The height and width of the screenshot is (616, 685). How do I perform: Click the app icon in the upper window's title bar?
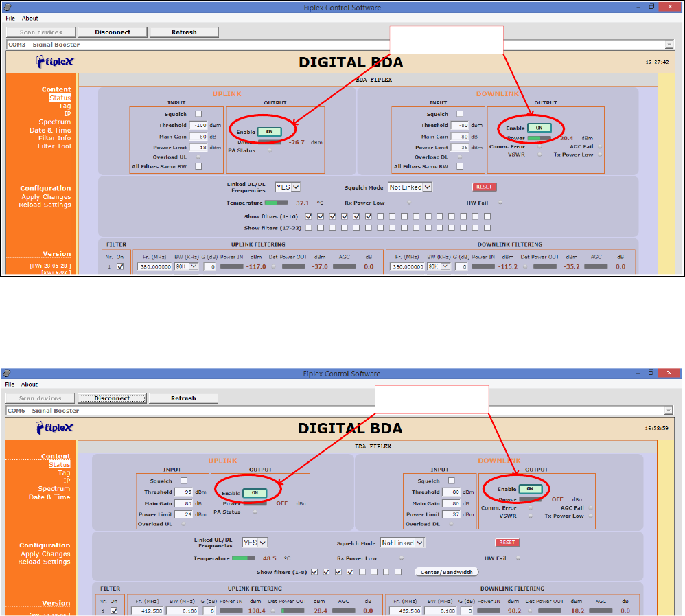[x=7, y=7]
